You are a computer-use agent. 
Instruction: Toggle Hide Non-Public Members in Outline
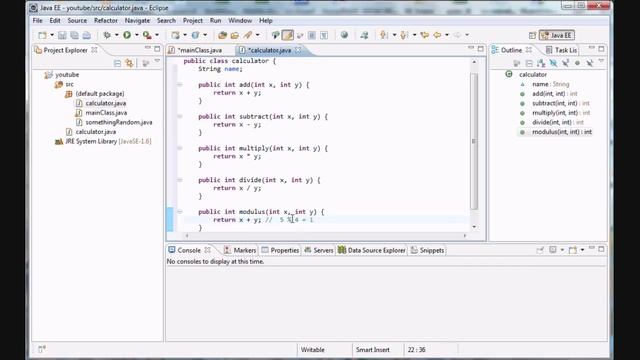click(x=577, y=63)
